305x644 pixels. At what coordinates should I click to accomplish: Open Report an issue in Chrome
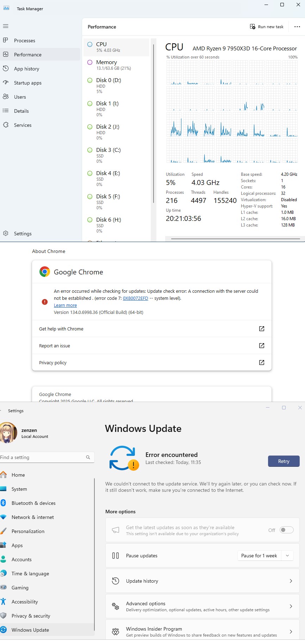(x=152, y=346)
